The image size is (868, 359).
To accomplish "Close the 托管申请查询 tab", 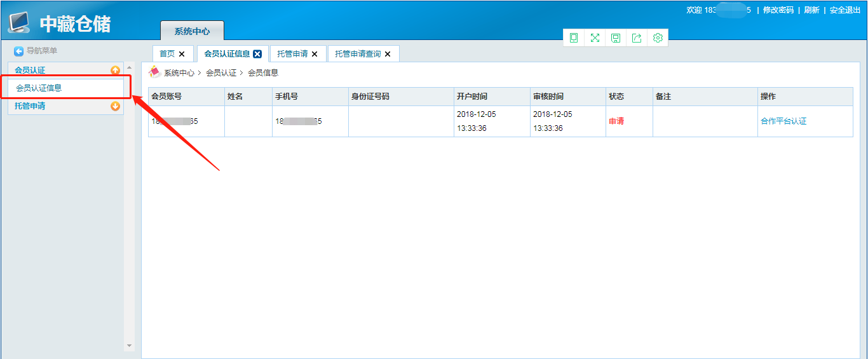I will click(388, 54).
